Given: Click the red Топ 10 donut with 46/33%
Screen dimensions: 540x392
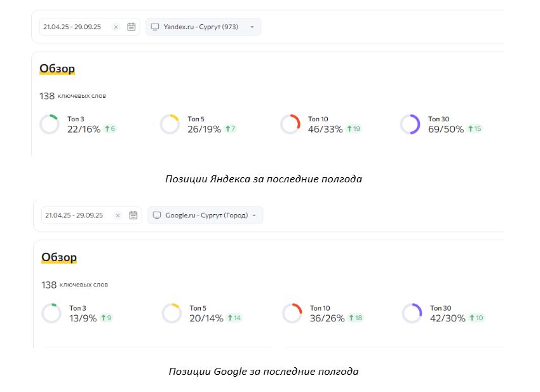Looking at the screenshot, I should coord(290,124).
